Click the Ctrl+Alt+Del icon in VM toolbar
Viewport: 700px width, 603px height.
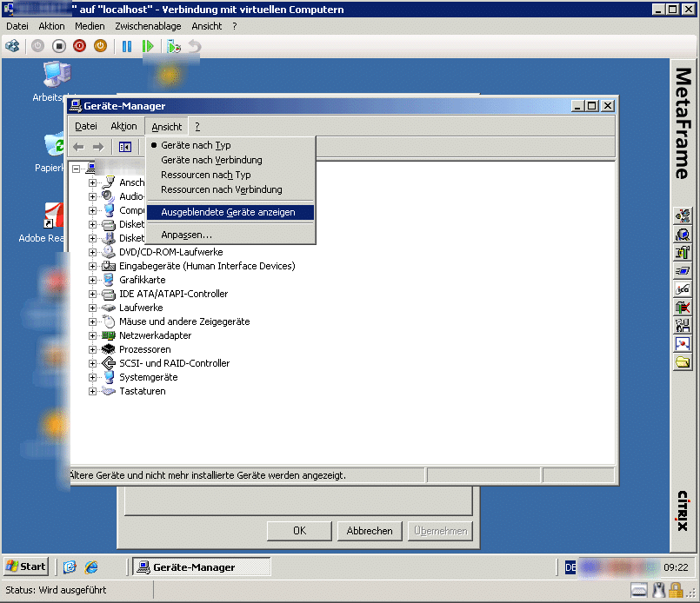(x=12, y=46)
